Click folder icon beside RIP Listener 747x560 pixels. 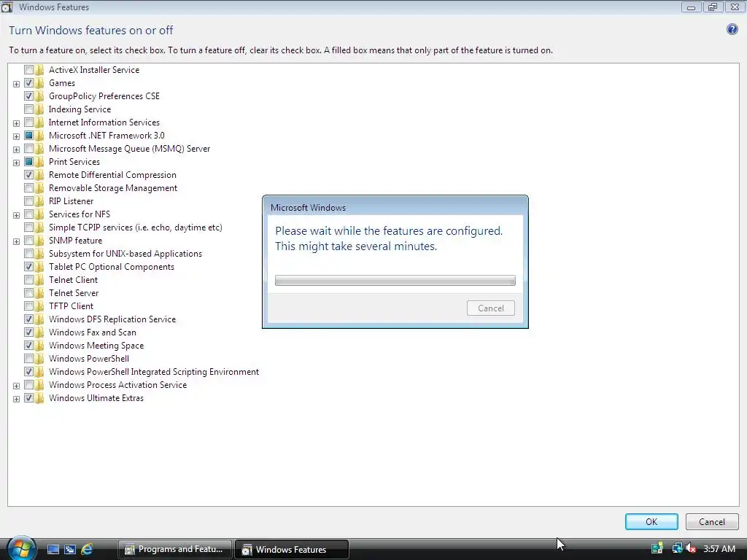pos(39,201)
